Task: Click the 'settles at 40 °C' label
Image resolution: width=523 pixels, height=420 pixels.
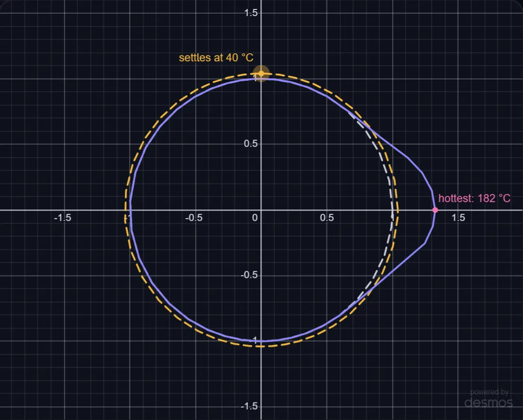Action: point(216,58)
